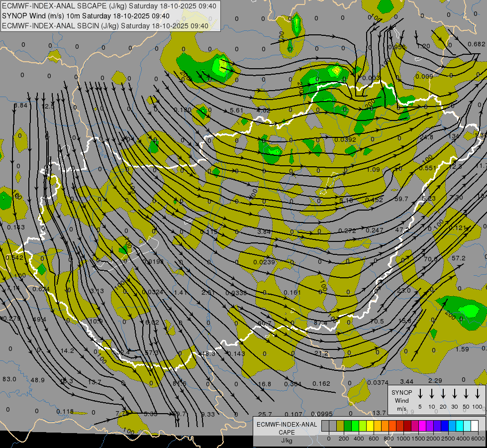Click the 20 m/s wind arrow in legend
The image size is (487, 448).
pos(443,393)
